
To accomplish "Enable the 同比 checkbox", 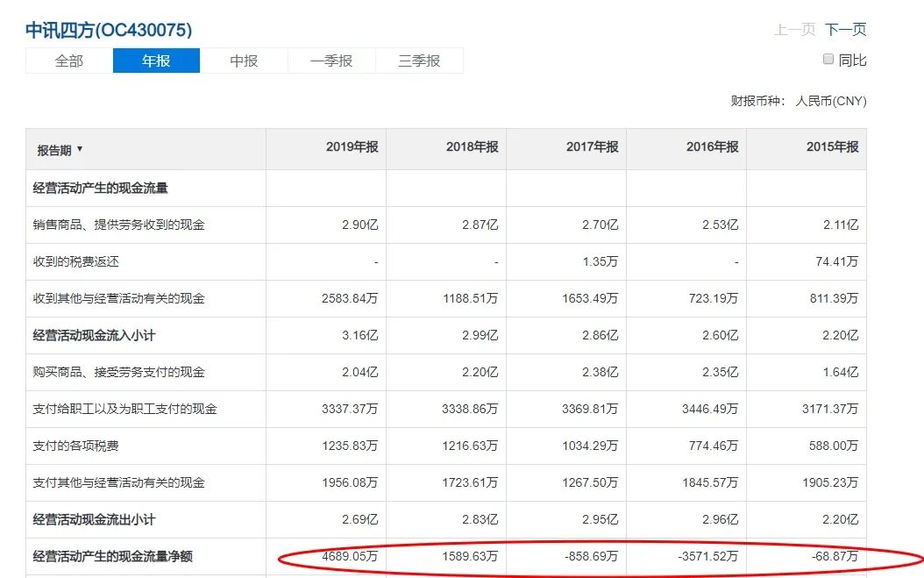I will point(828,59).
